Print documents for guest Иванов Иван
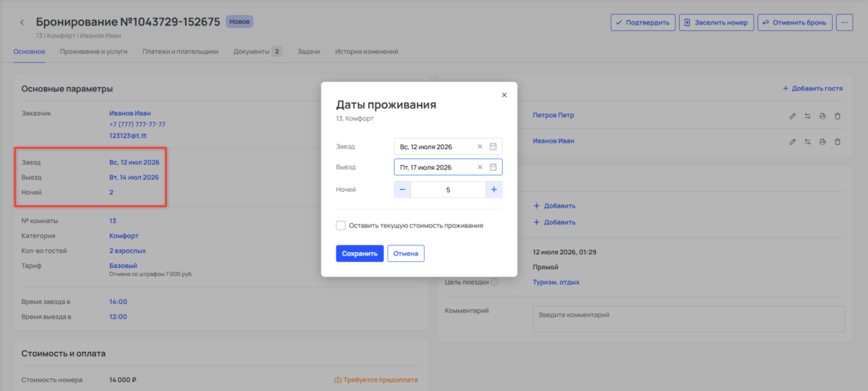Viewport: 868px width, 391px height. (x=822, y=141)
